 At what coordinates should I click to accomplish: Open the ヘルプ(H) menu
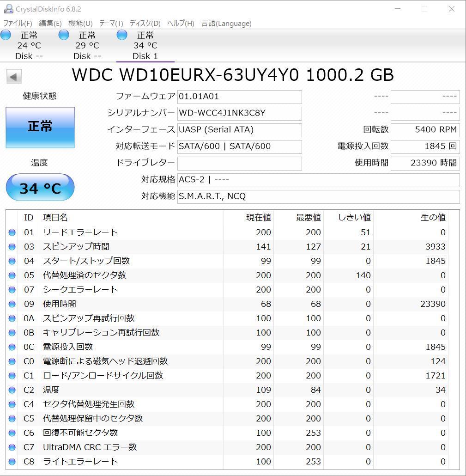click(x=181, y=24)
